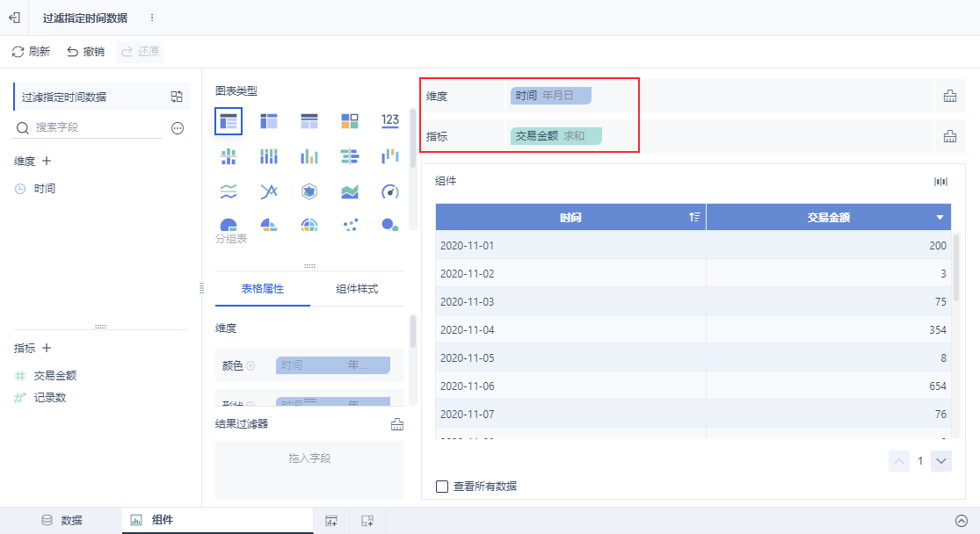This screenshot has height=534, width=980.
Task: Select the bidirectional comparison bar chart icon
Action: click(x=350, y=156)
